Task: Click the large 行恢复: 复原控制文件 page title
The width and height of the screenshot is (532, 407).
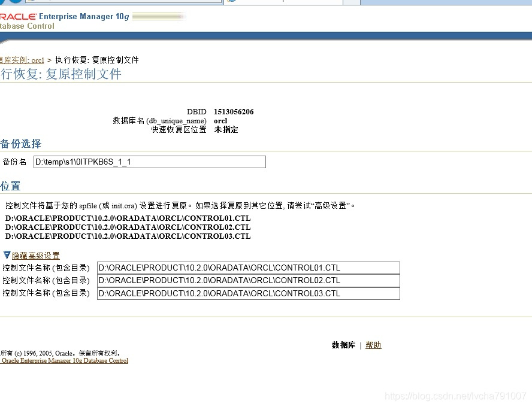Action: 61,74
